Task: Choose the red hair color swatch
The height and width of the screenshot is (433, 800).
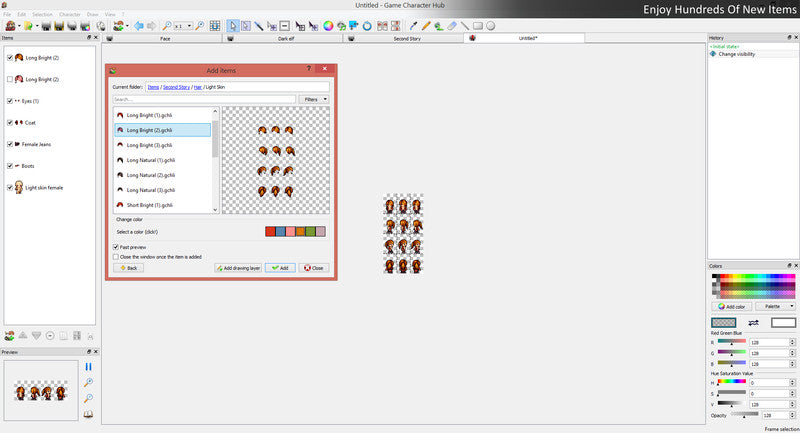Action: pos(270,232)
